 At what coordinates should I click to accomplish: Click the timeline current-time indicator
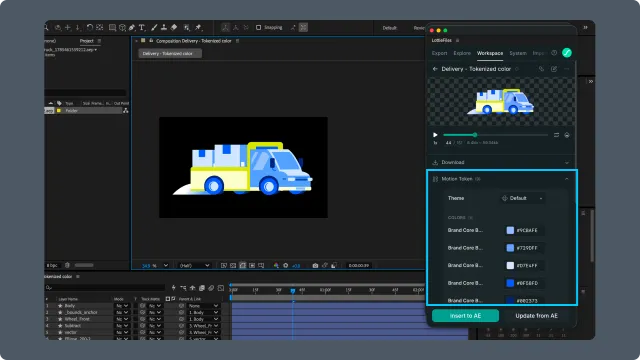(x=293, y=291)
